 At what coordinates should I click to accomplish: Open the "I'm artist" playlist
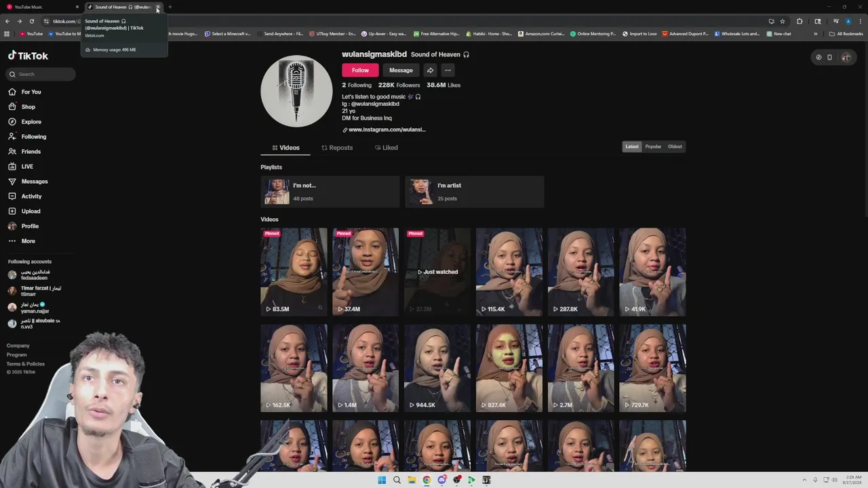[474, 192]
